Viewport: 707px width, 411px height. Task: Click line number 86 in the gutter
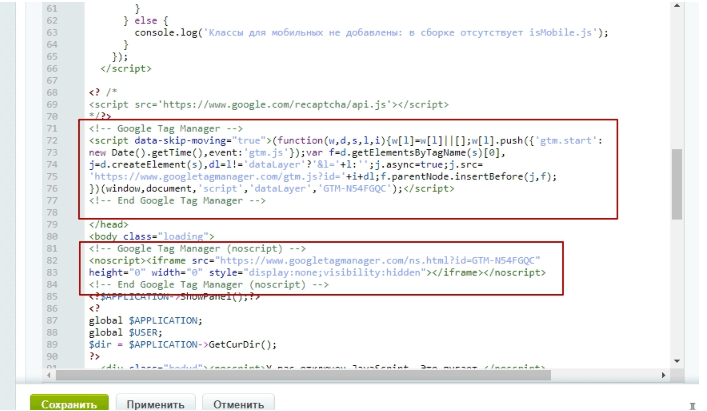(52, 309)
